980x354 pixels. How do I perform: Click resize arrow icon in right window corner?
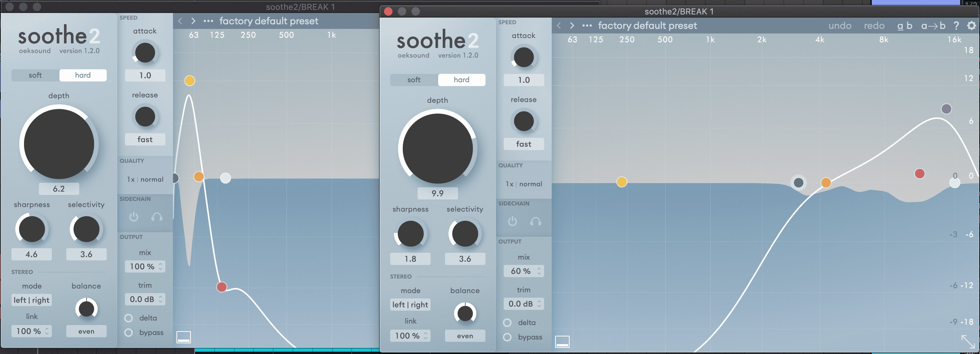(968, 341)
